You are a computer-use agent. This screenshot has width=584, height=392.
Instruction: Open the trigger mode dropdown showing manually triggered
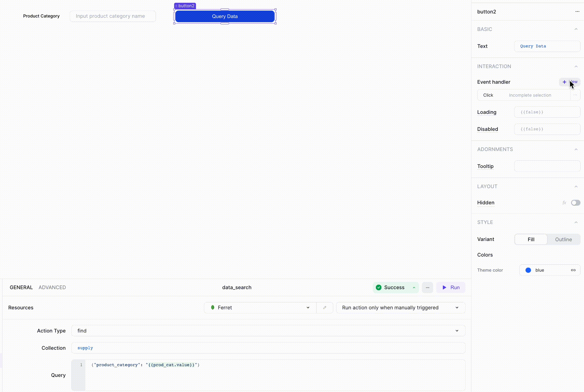401,307
